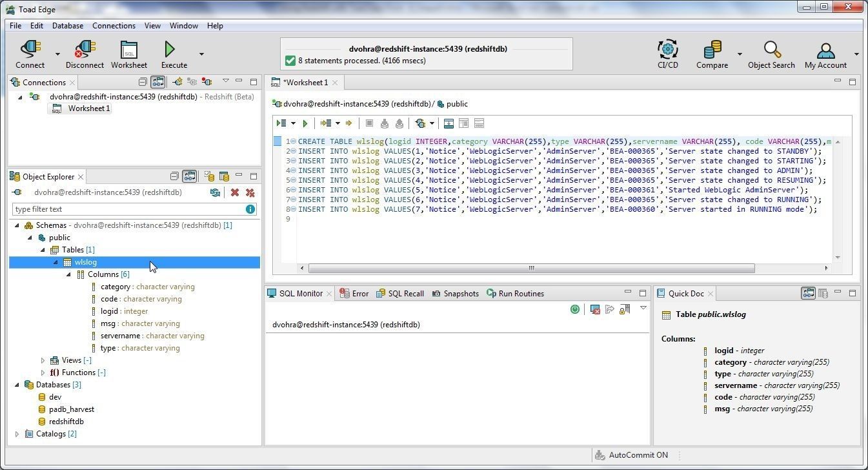Click the double red X icon in Object Explorer
This screenshot has height=470, width=868.
[x=250, y=192]
